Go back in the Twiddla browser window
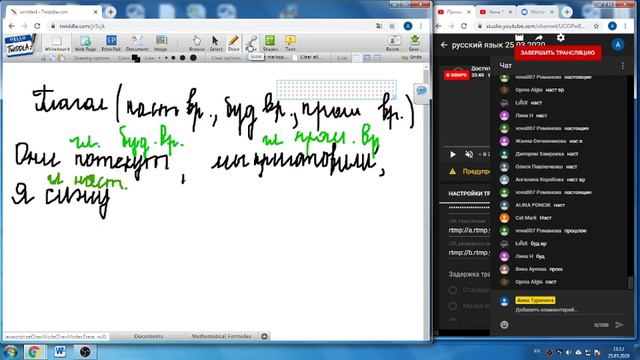This screenshot has width=640, height=360. point(11,26)
